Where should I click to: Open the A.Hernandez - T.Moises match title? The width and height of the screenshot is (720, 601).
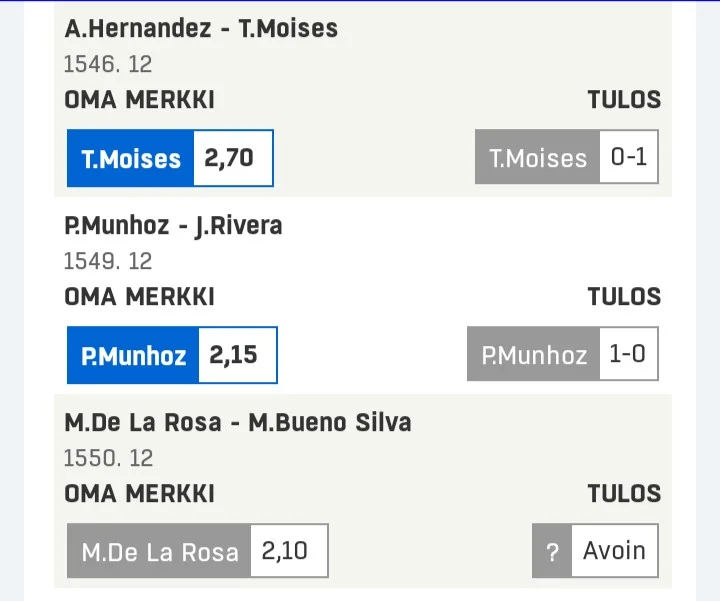click(201, 28)
